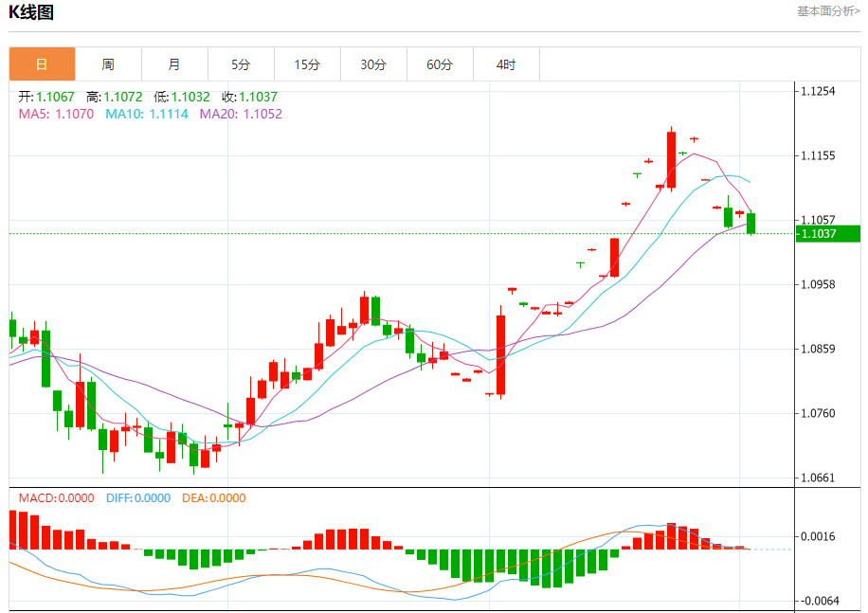The width and height of the screenshot is (868, 613).
Task: Select the 30分 timeframe tab
Action: (x=373, y=64)
